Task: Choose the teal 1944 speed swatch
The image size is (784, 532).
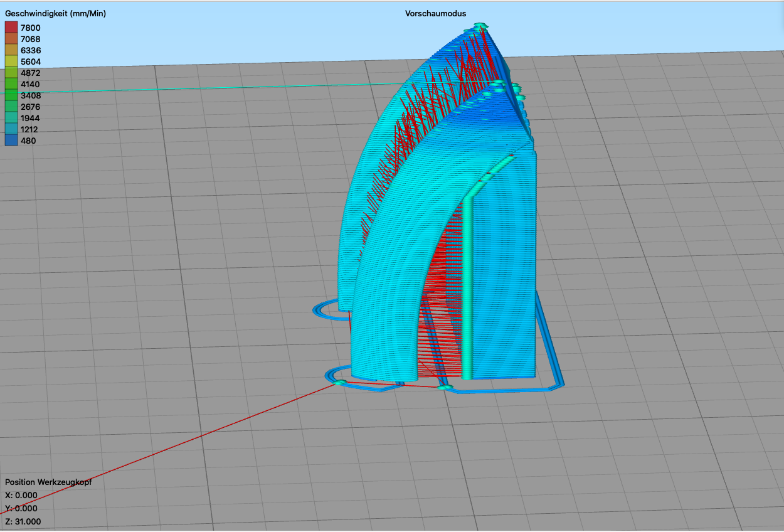Action: 11,118
